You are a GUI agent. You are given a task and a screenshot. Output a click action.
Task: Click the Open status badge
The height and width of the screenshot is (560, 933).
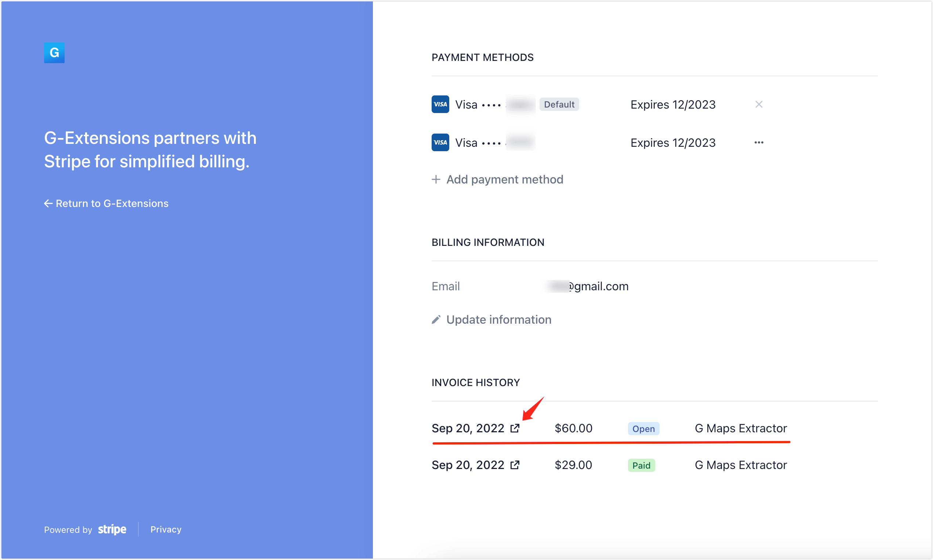coord(643,429)
